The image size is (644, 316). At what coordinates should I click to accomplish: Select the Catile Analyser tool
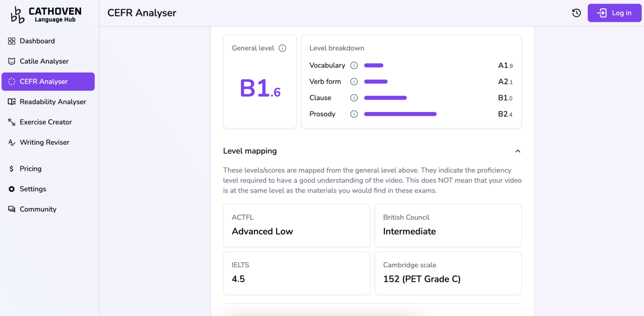coord(44,61)
